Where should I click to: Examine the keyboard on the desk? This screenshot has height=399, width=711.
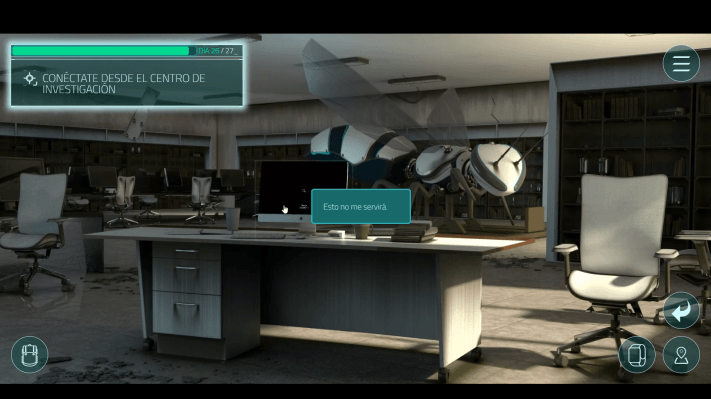click(258, 236)
